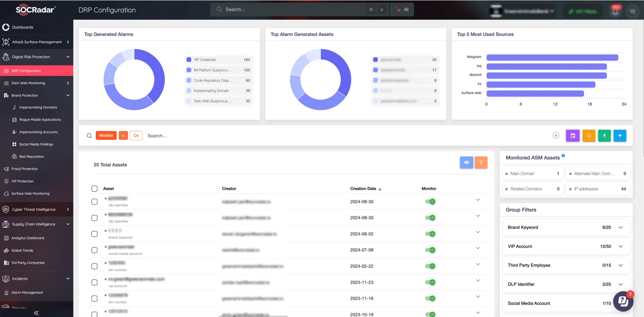Toggle monitor switch for 2024-08-02 asset

coord(430,234)
